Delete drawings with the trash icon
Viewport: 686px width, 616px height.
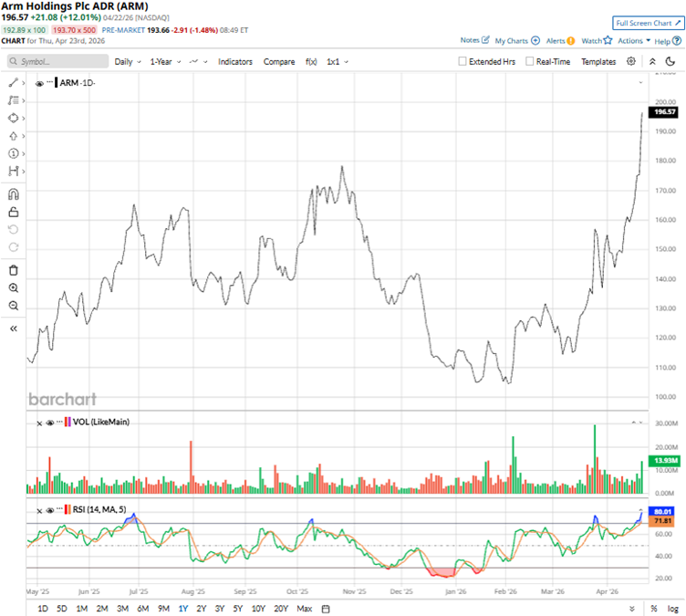[x=13, y=270]
